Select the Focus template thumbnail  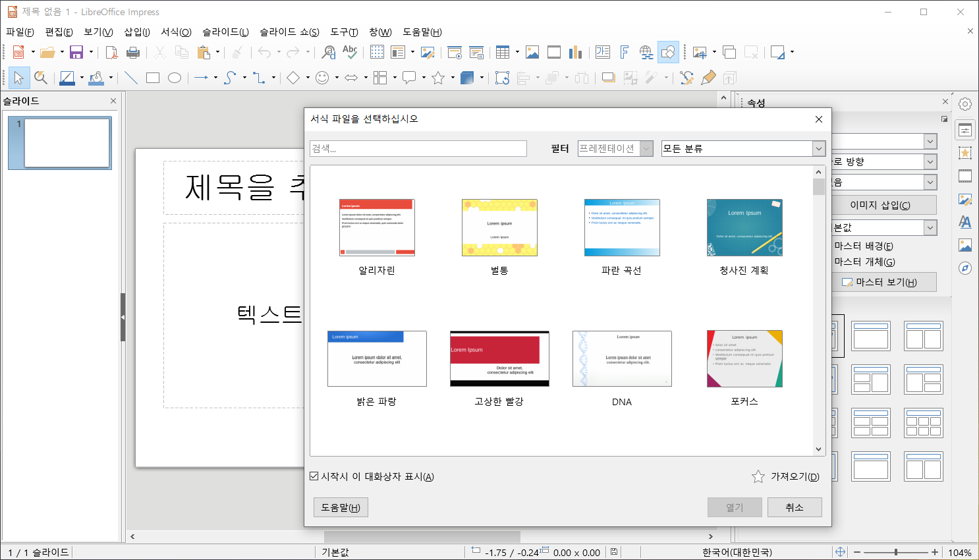[744, 358]
